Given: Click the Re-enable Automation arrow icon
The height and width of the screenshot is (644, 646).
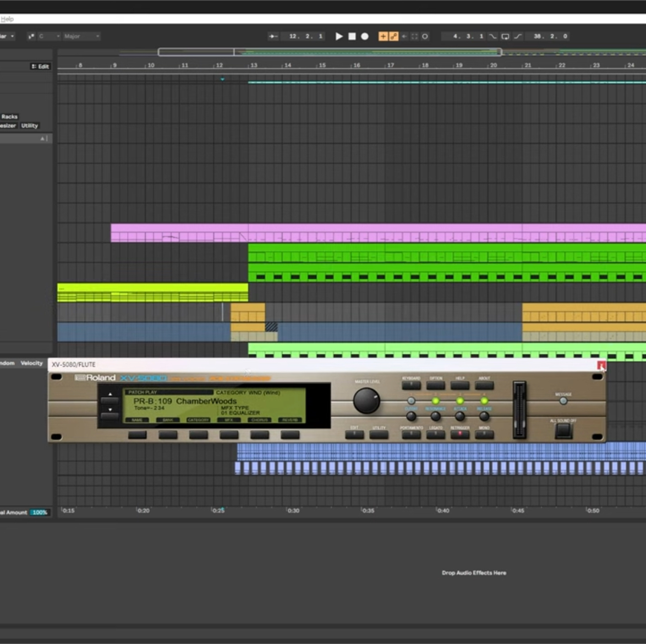Looking at the screenshot, I should 404,36.
